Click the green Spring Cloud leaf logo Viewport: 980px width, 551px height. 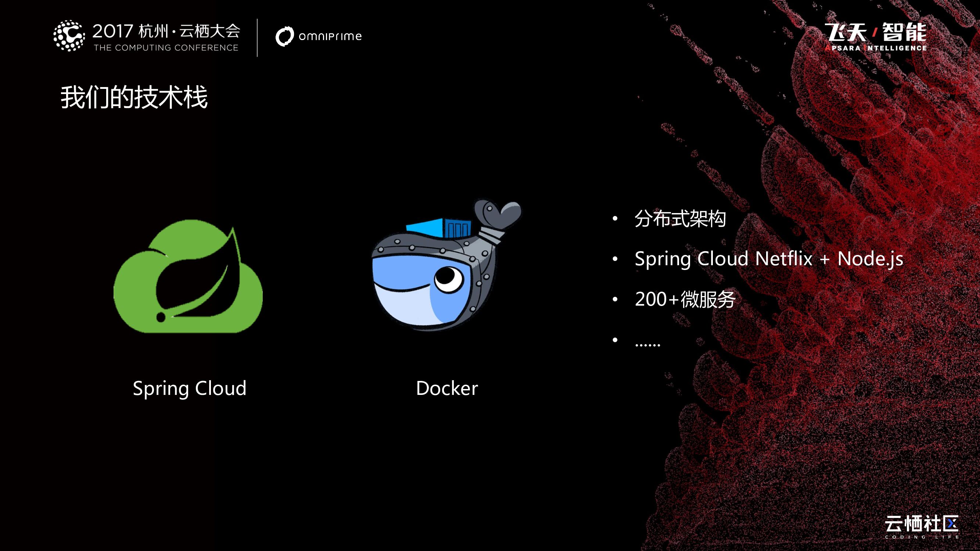[x=188, y=277]
